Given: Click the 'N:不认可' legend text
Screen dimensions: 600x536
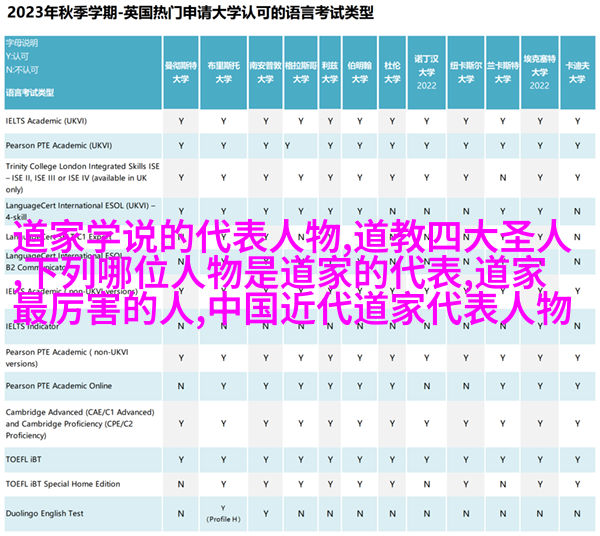Looking at the screenshot, I should pyautogui.click(x=22, y=70).
